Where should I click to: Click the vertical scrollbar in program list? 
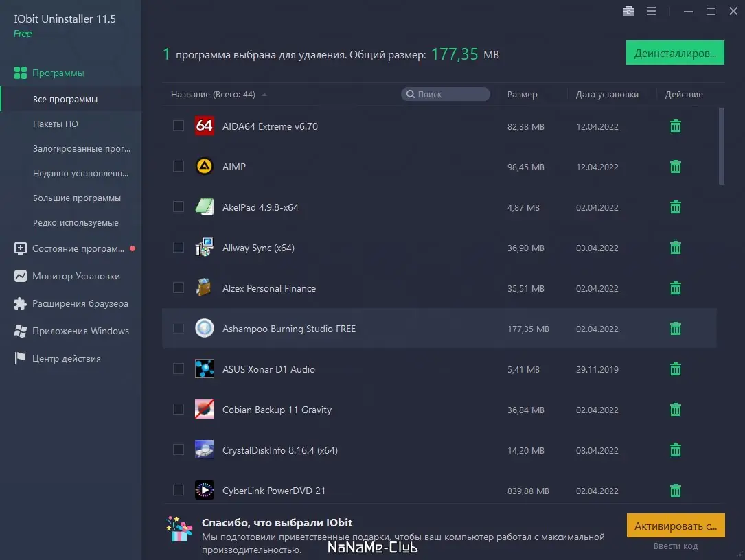(721, 146)
